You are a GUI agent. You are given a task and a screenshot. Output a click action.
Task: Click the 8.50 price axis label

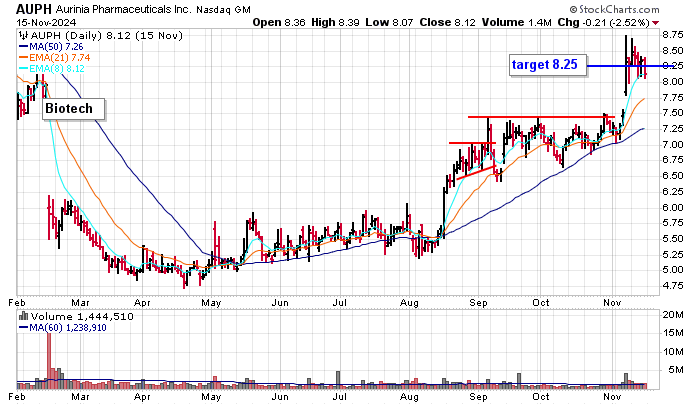(673, 50)
